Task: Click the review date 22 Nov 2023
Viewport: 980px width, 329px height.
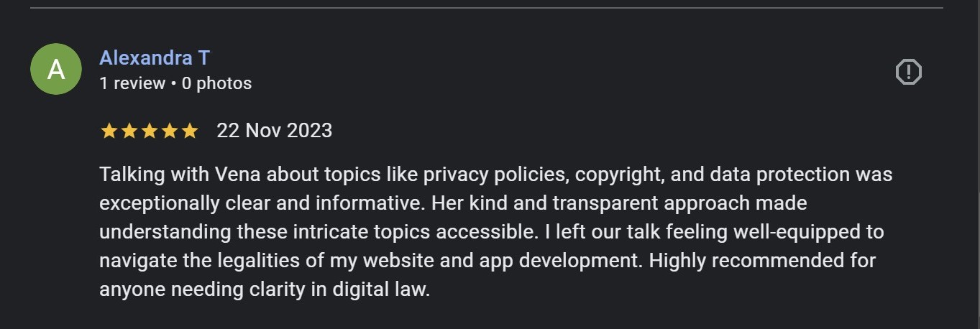Action: tap(274, 131)
